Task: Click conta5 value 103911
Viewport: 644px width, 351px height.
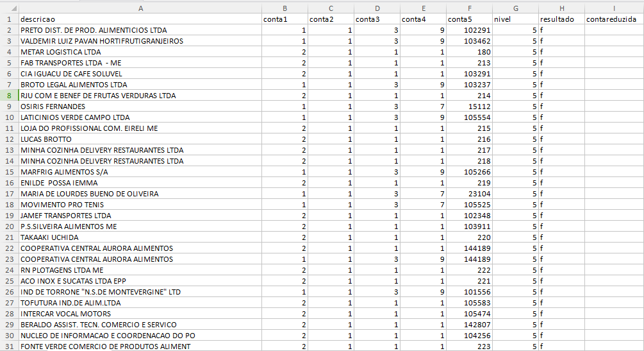Action: point(470,227)
